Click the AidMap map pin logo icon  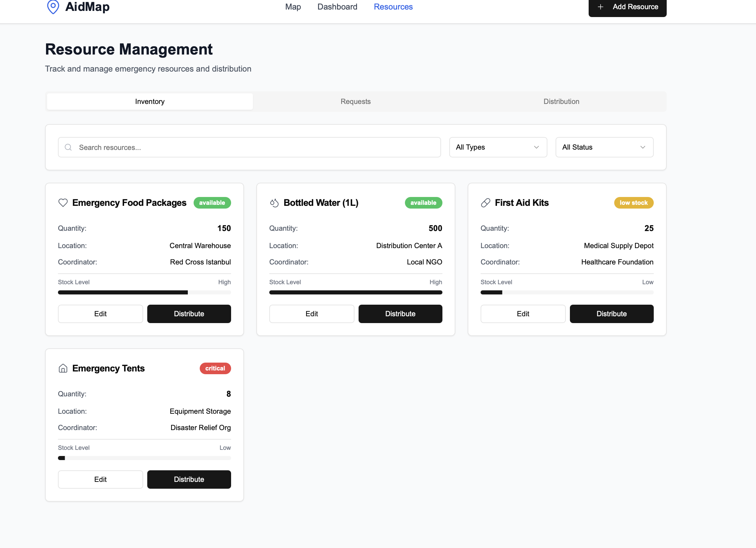pos(53,7)
